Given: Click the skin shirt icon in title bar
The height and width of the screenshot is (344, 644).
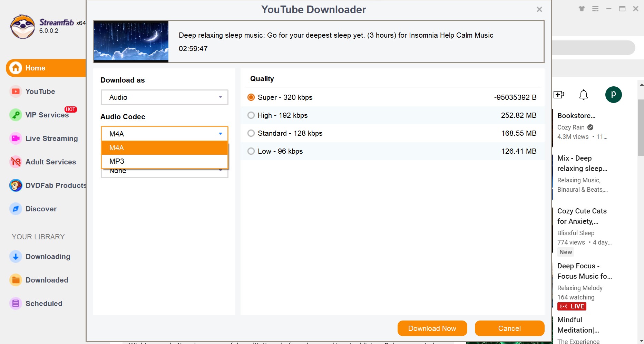Looking at the screenshot, I should point(582,9).
